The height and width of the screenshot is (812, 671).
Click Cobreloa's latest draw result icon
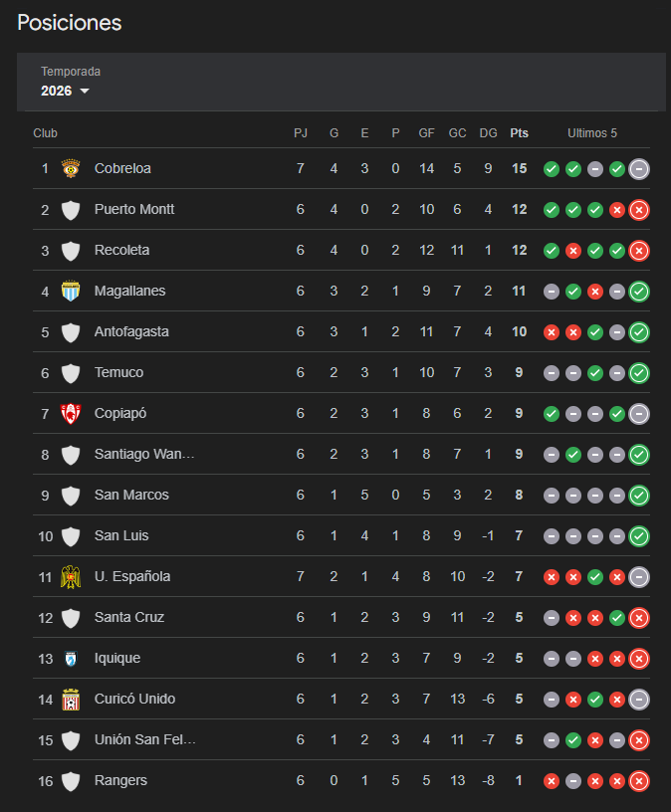(x=639, y=169)
